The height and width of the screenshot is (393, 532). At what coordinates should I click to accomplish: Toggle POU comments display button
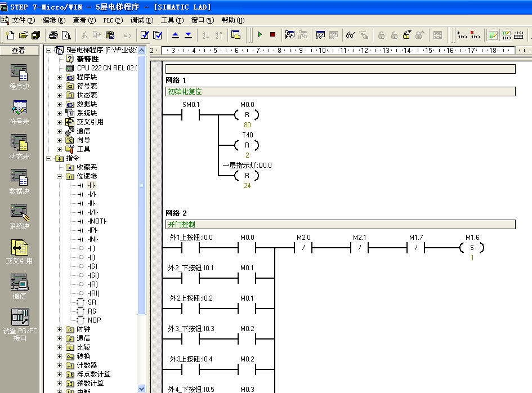coord(493,35)
